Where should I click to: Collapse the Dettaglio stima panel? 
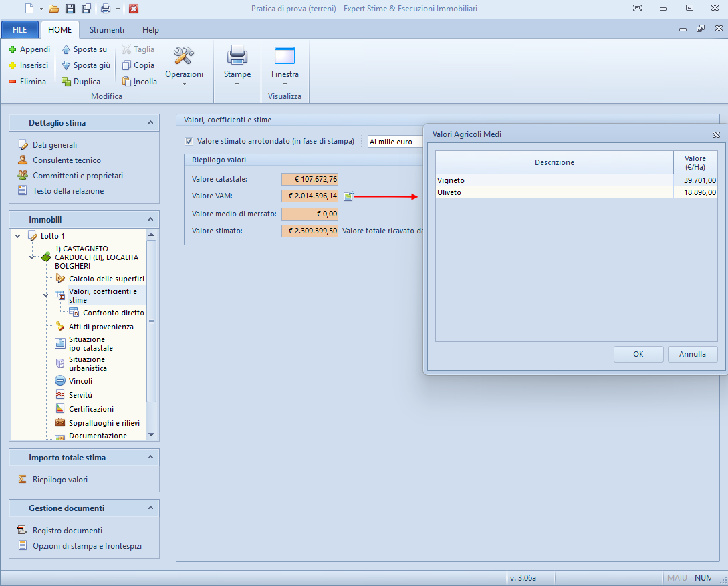point(150,123)
